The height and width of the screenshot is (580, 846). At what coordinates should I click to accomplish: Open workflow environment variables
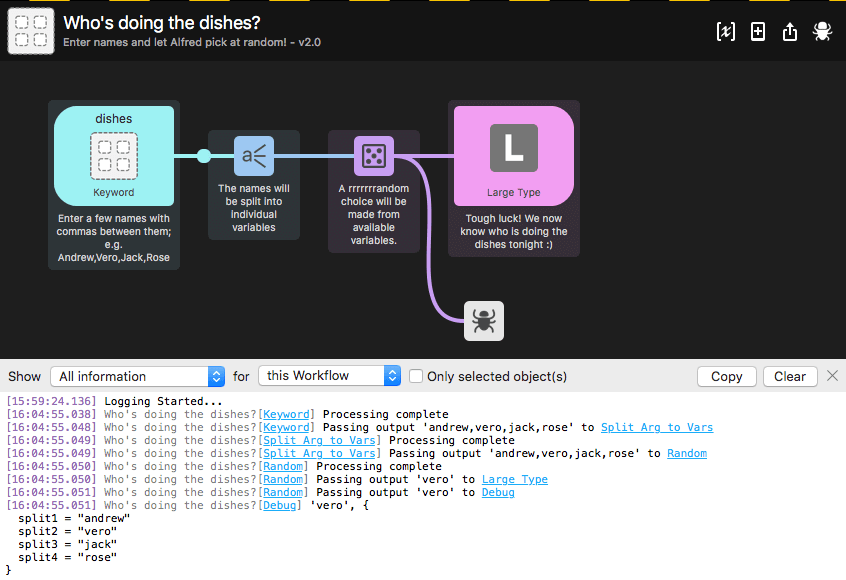coord(725,31)
